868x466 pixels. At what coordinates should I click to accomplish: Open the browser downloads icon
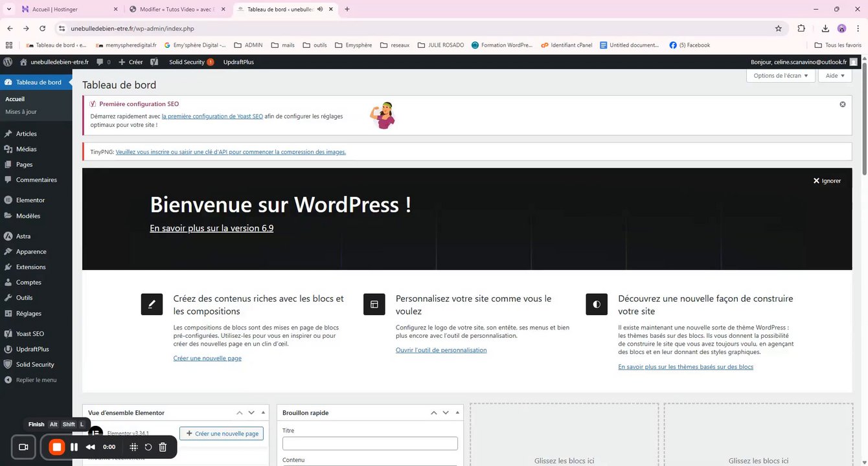coord(825,28)
